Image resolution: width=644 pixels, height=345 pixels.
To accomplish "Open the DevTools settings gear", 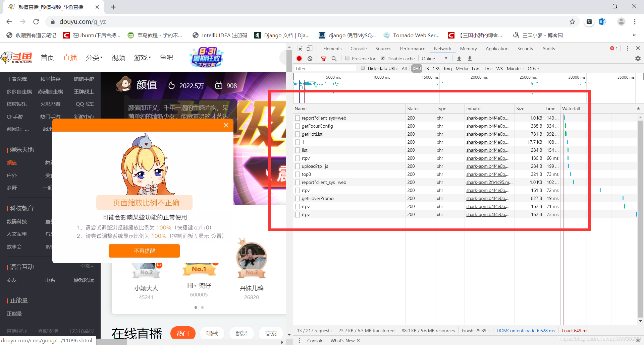I will (638, 58).
